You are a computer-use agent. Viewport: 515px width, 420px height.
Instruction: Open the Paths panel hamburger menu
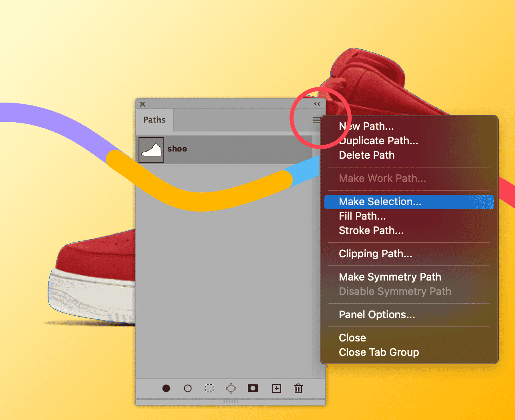tap(316, 120)
